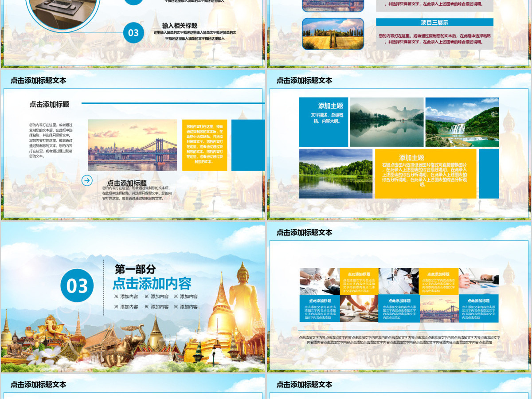Select the pen writing photo at the grid's right end
Viewport: 532px width, 399px height.
tap(479, 281)
